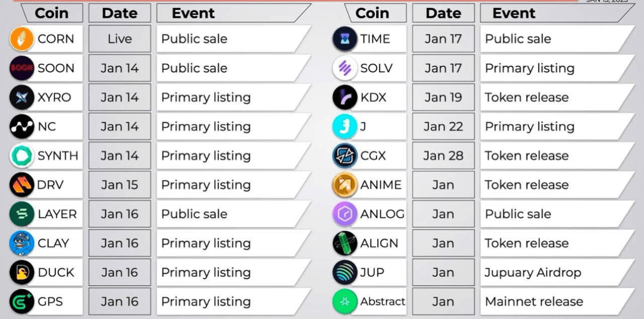Click the Jan 28 date for CGX
Viewport: 644px width, 319px height.
coord(443,155)
